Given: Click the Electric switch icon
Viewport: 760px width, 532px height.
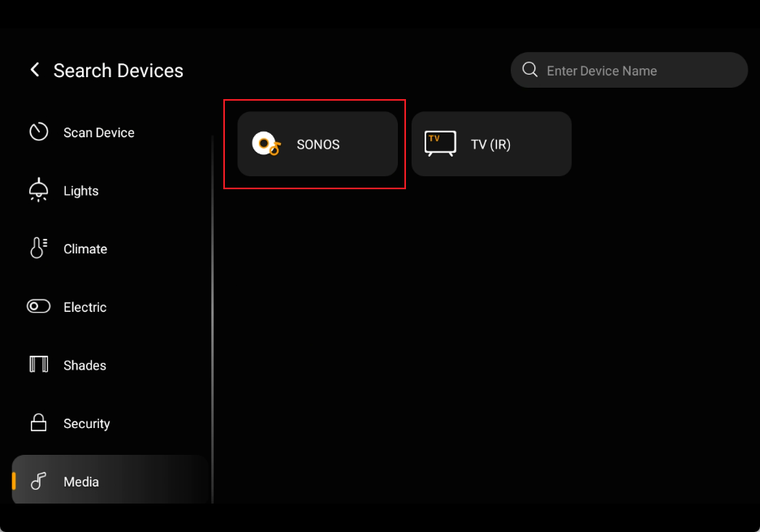Looking at the screenshot, I should pyautogui.click(x=39, y=306).
